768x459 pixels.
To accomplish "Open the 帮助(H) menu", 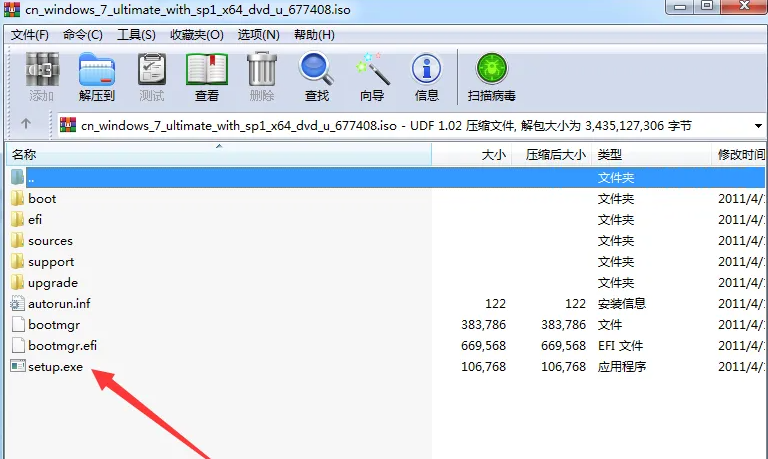I will [314, 35].
